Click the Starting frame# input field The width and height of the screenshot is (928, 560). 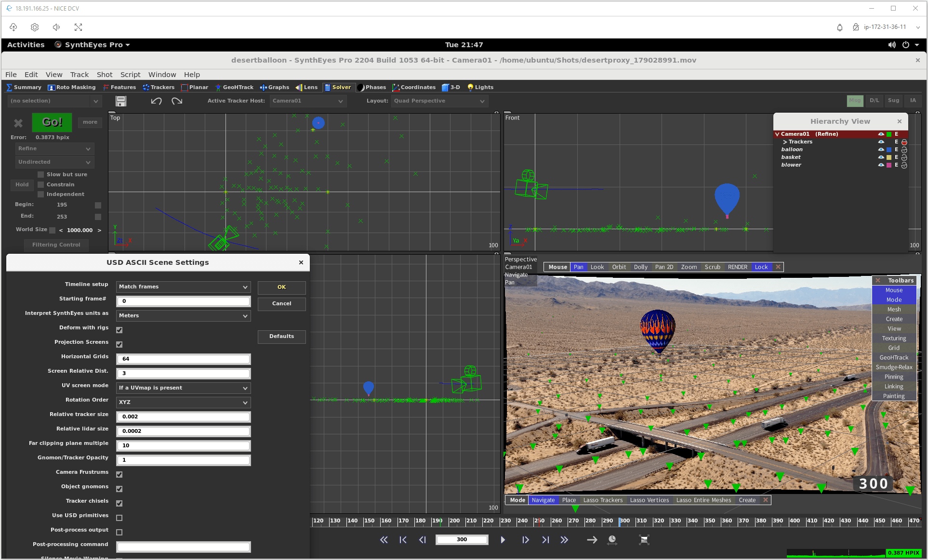[x=184, y=301]
